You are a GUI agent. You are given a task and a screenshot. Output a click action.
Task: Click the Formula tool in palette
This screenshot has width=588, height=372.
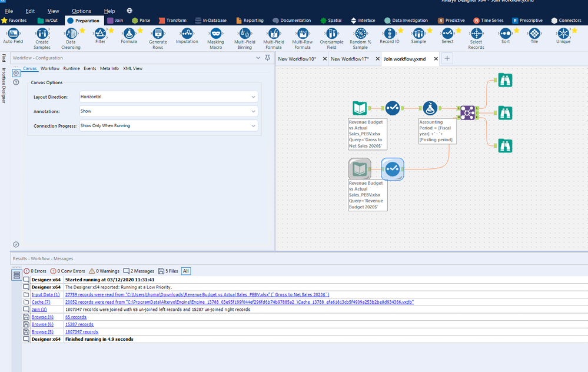[x=129, y=36]
